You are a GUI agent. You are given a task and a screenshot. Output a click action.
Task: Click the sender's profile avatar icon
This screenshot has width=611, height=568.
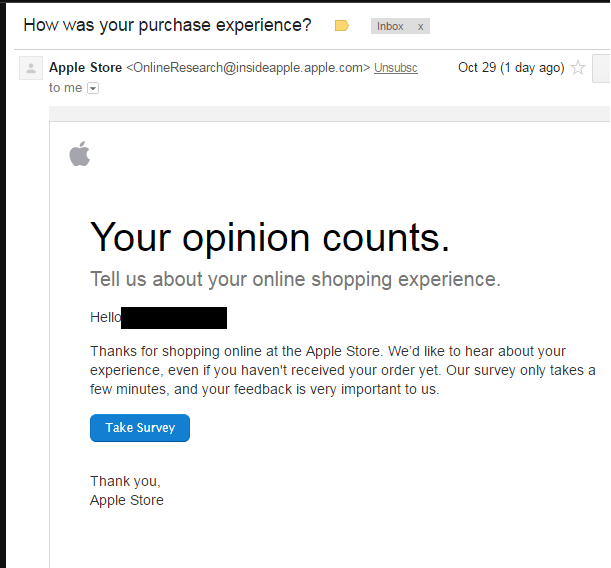31,68
